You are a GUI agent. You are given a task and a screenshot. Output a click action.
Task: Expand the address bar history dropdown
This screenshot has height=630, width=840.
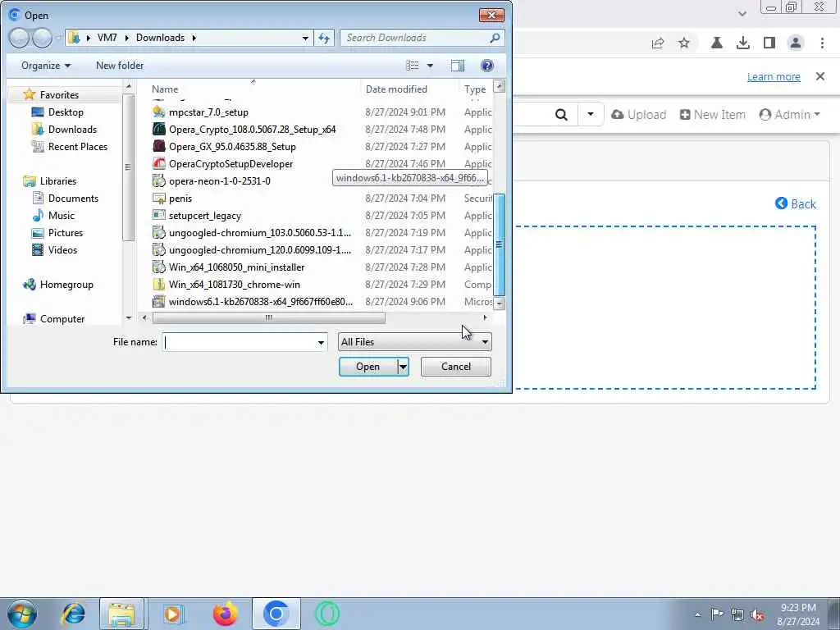pyautogui.click(x=305, y=38)
